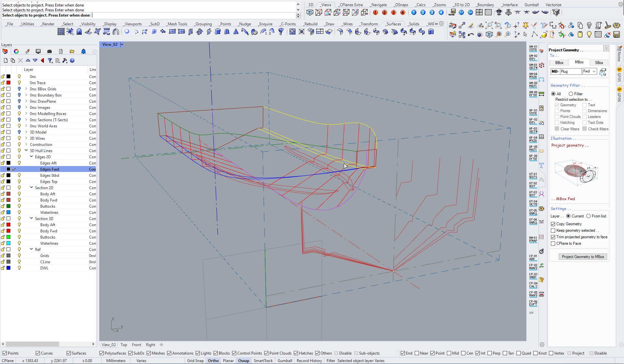Toggle Copy Geometry checkbox
Image resolution: width=624 pixels, height=364 pixels.
(553, 224)
